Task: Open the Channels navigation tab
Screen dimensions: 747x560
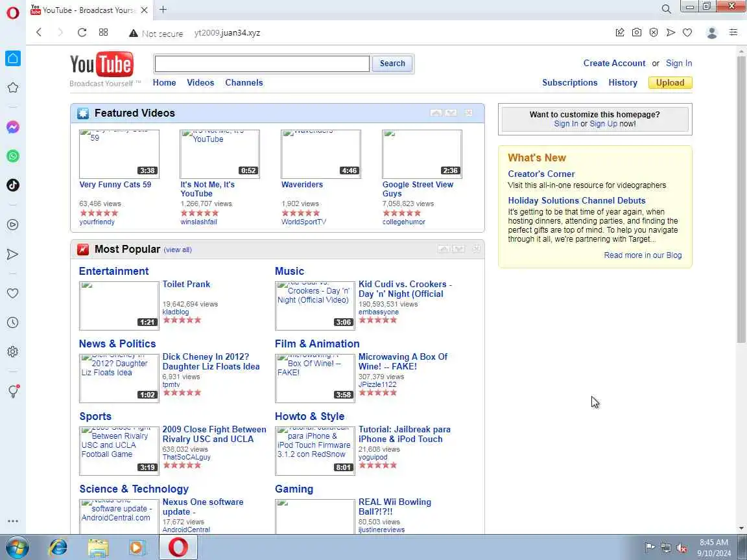Action: pos(244,82)
